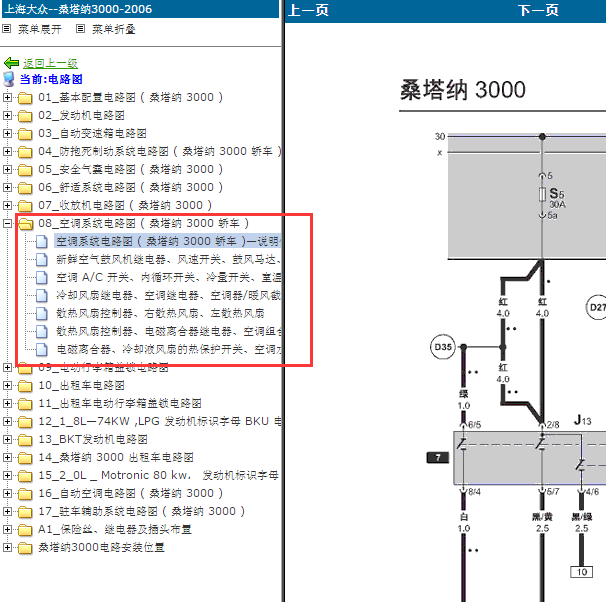
Task: Click folder icon of 13_BKT发动机电路图
Action: pyautogui.click(x=25, y=440)
